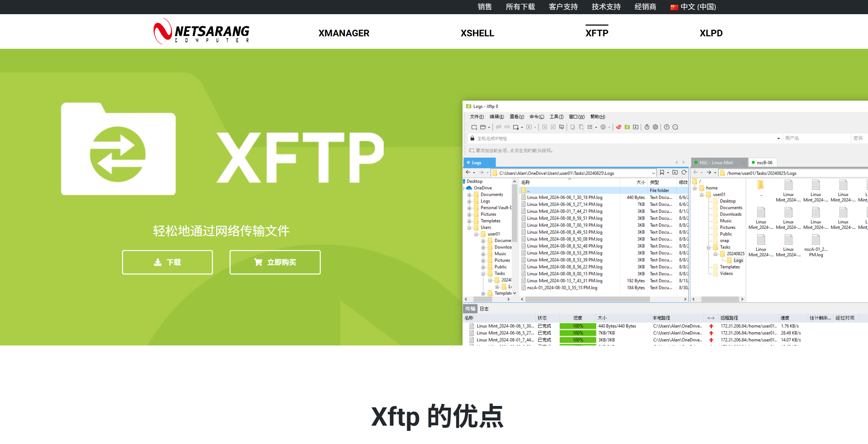The height and width of the screenshot is (444, 868).
Task: Click the 下载 download button
Action: click(x=167, y=262)
